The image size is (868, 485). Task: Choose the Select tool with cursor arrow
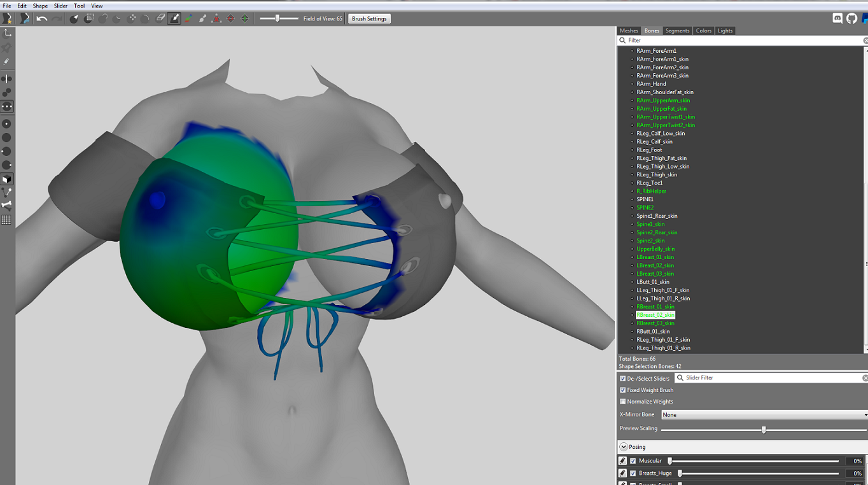click(x=74, y=18)
